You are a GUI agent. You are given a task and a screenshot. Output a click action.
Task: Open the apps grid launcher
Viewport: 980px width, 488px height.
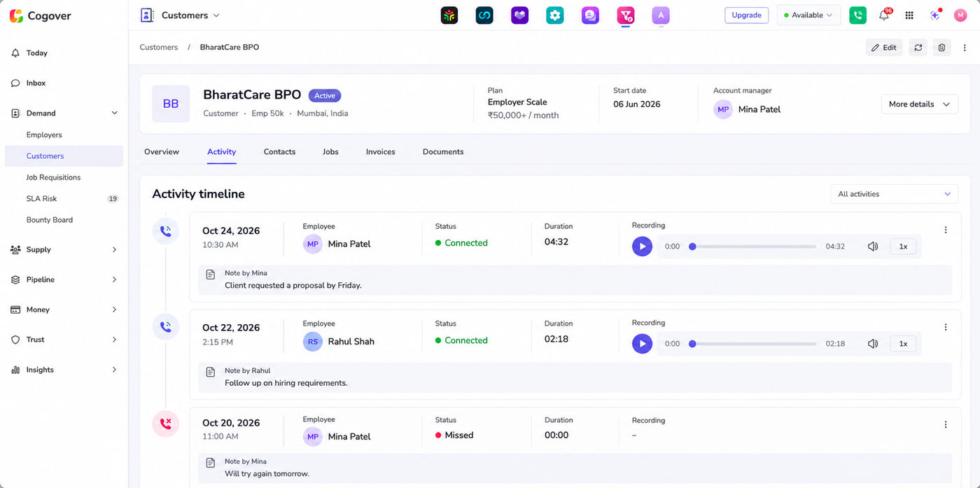[909, 15]
